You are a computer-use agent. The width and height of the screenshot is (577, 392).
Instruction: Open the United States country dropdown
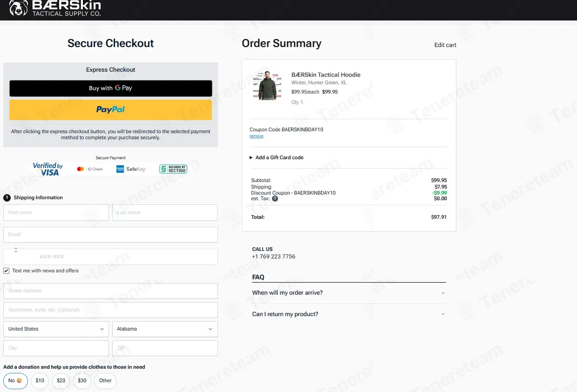56,329
